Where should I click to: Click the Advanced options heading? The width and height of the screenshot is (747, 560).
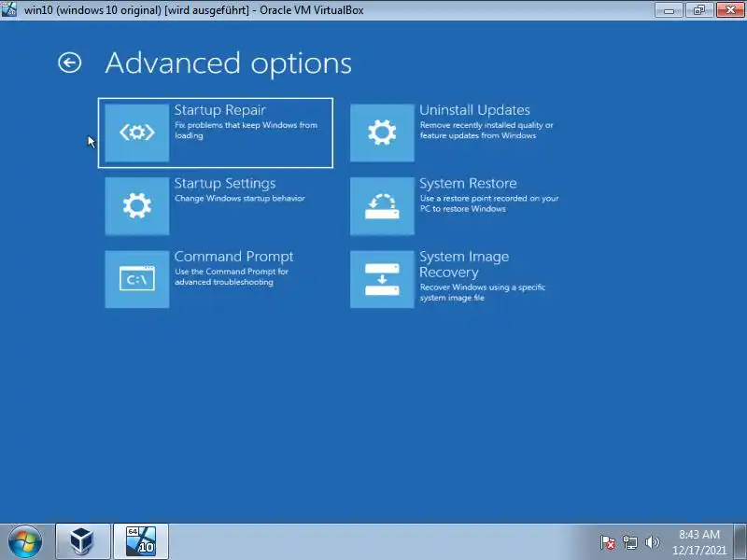tap(228, 63)
